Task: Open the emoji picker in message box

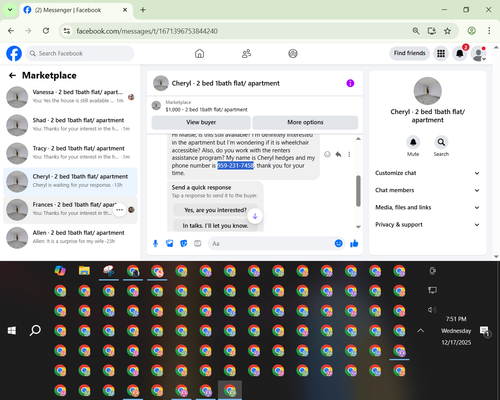Action: tap(338, 244)
